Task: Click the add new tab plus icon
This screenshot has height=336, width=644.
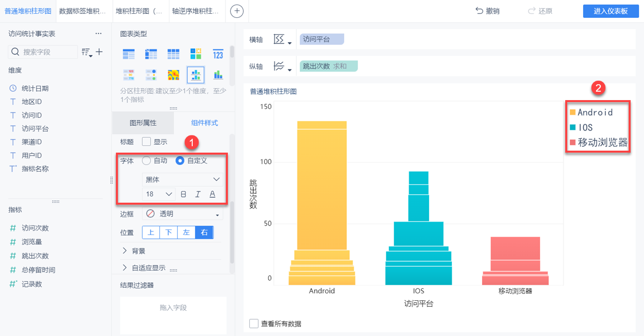Action: (237, 11)
